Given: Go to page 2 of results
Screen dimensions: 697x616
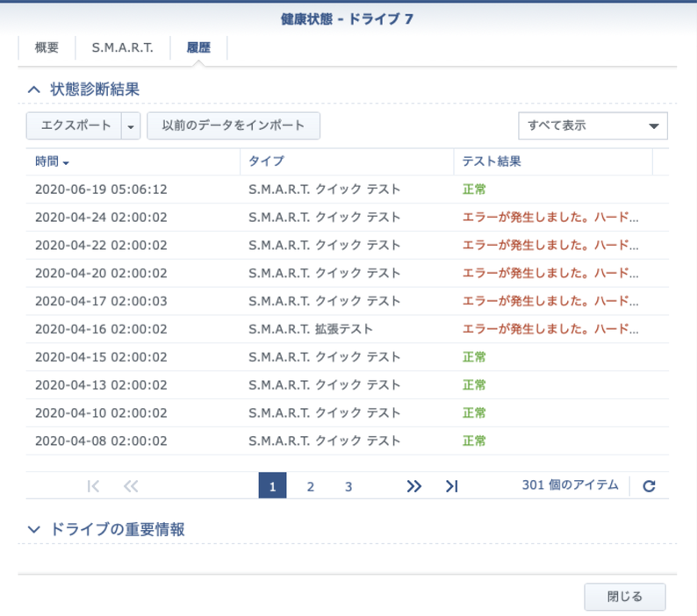Looking at the screenshot, I should click(x=310, y=486).
